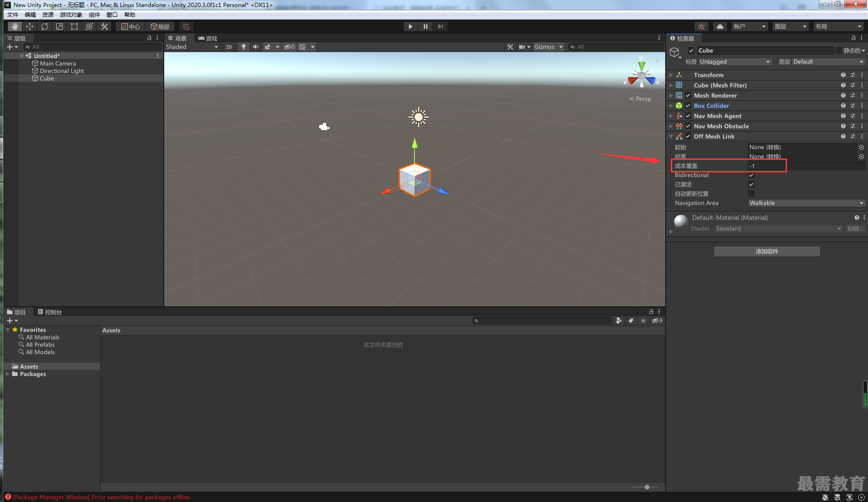Expand the Transform component
The height and width of the screenshot is (502, 868).
coord(671,75)
